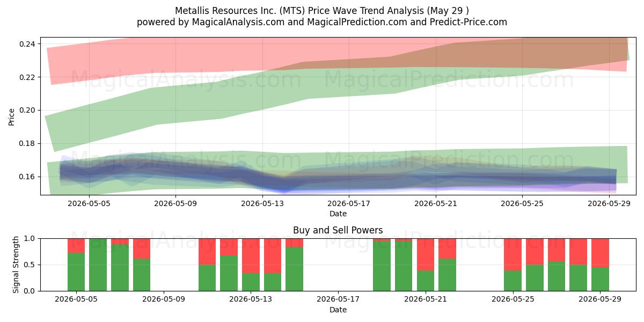644x322 pixels.
Task: Select 2026-05-29 on the price chart axis
Action: tap(610, 203)
